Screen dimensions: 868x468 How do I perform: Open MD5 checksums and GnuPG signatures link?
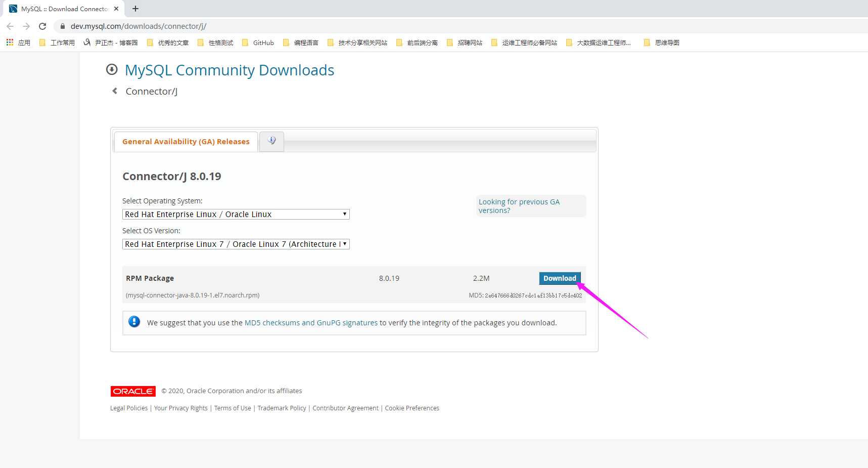(x=311, y=323)
